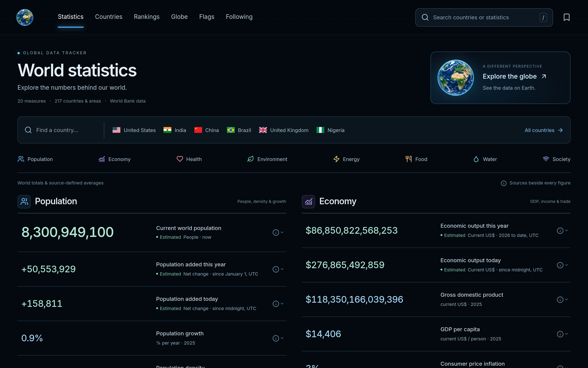Open the All countries link

click(x=544, y=130)
